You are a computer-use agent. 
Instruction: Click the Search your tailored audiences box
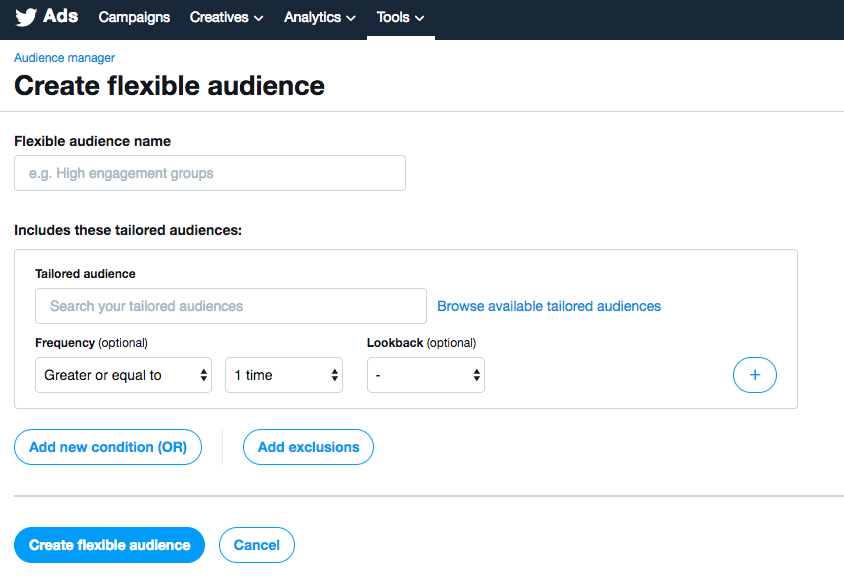(x=230, y=306)
